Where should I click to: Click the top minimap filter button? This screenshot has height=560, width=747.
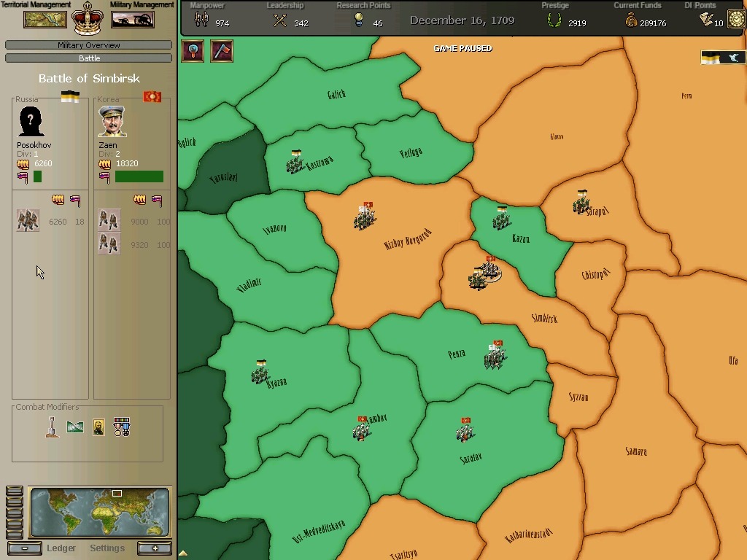[15, 491]
